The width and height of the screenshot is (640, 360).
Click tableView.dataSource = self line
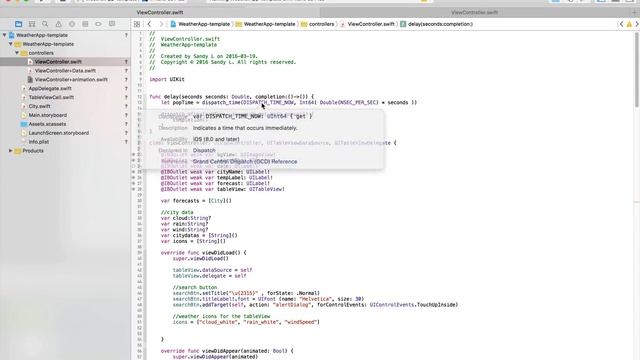tap(212, 270)
